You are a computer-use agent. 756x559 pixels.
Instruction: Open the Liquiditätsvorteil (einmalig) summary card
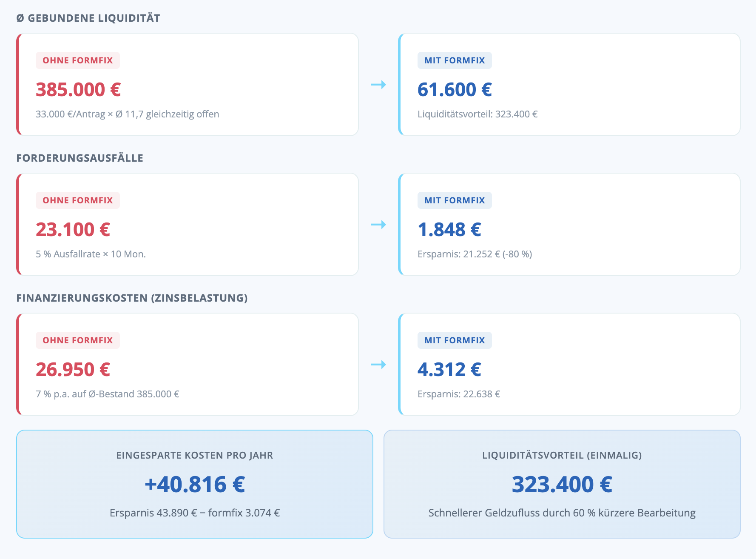[x=562, y=484]
